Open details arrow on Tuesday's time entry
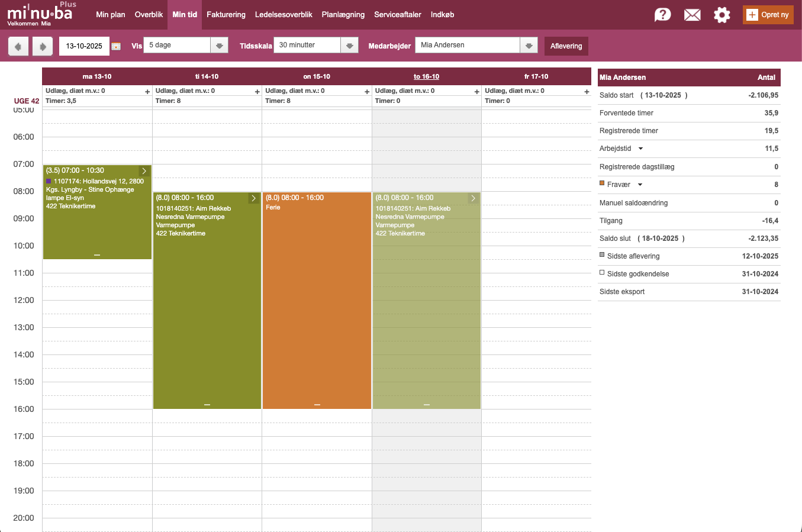Screen dimensions: 802x532 click(x=253, y=198)
